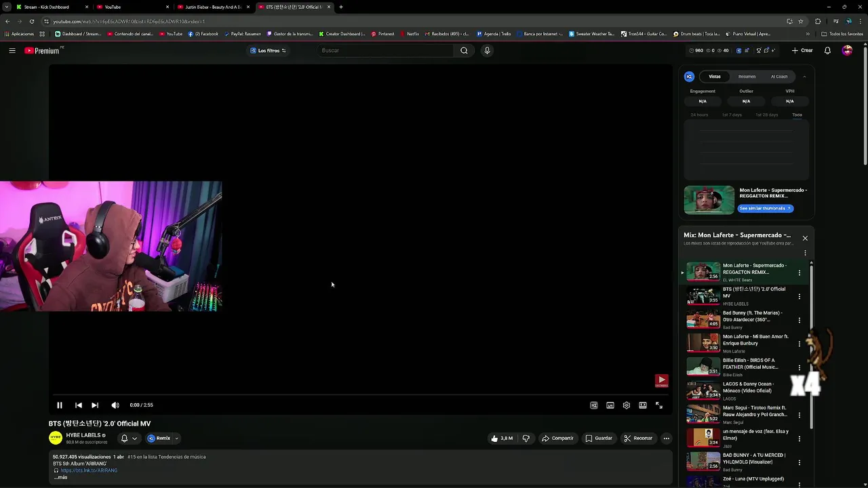Click See similar thumbnails button
Screen dimensions: 868x488
pyautogui.click(x=766, y=208)
